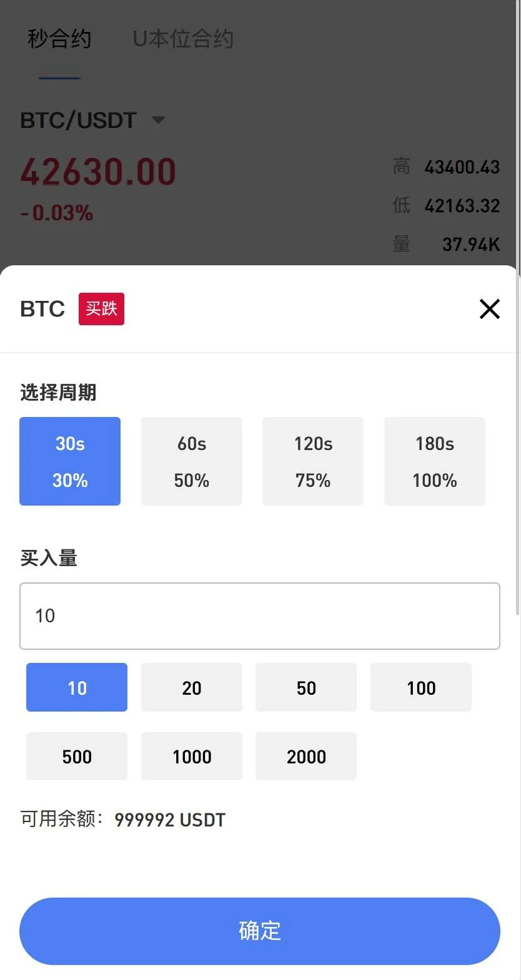Viewport: 521px width, 980px height.
Task: Select the 1000 amount preset
Action: click(x=191, y=756)
